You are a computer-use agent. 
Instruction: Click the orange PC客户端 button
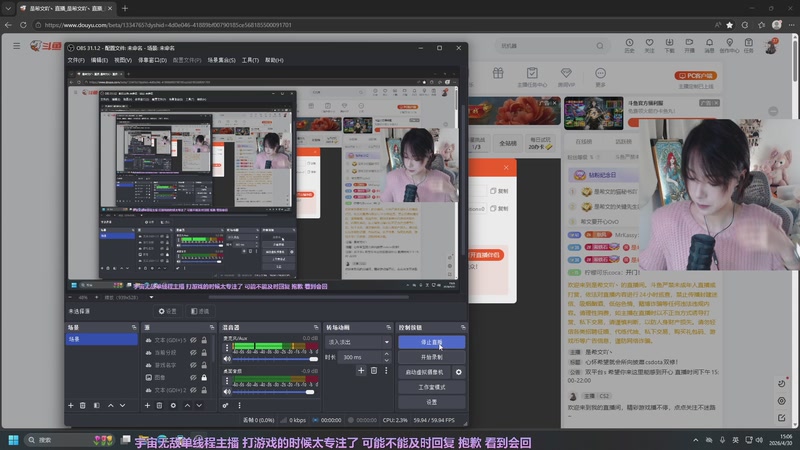pos(696,76)
